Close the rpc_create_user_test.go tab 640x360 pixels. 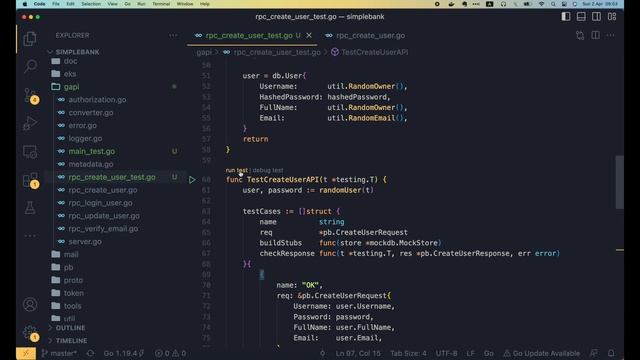[309, 36]
